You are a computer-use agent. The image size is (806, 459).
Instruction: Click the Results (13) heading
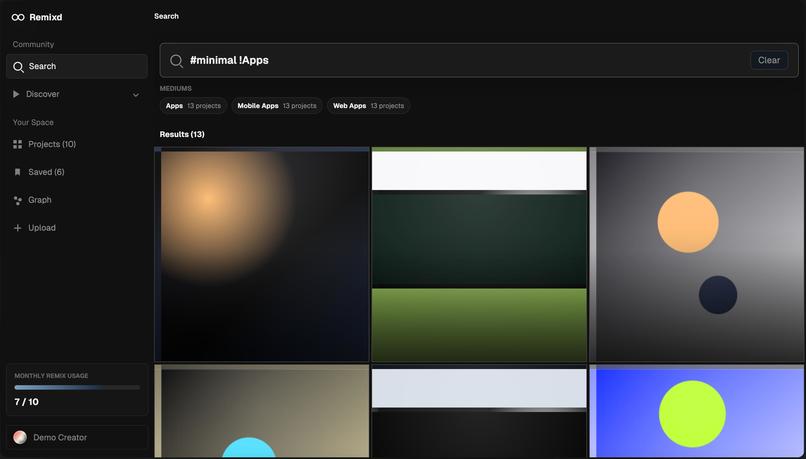(182, 134)
